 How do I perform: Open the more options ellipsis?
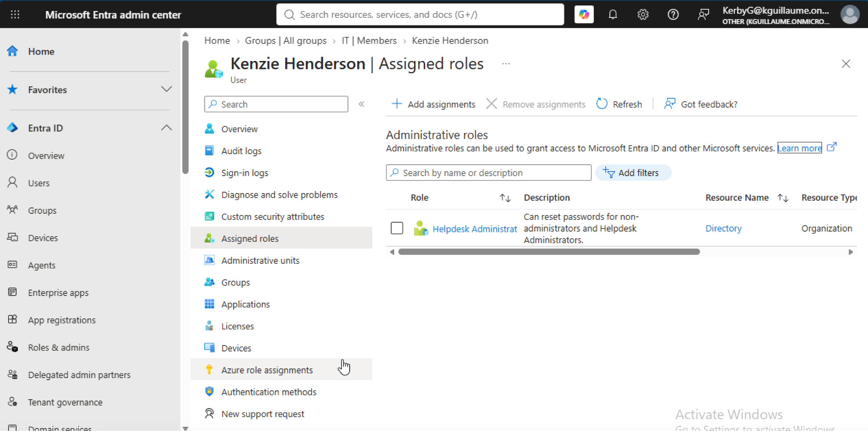[506, 64]
